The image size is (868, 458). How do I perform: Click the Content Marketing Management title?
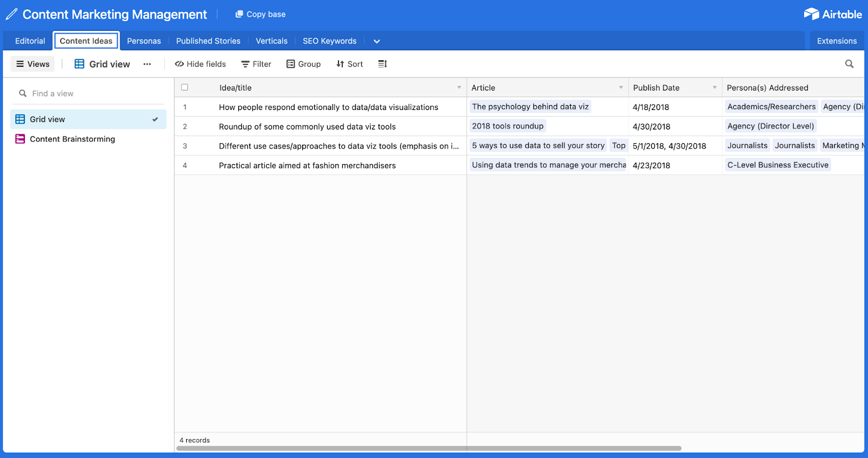115,15
